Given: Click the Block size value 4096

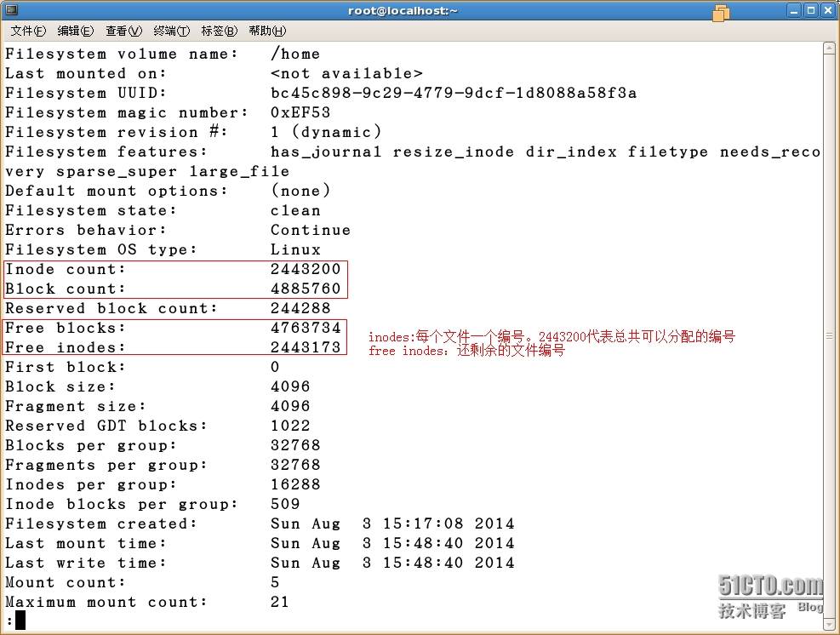Looking at the screenshot, I should tap(290, 386).
